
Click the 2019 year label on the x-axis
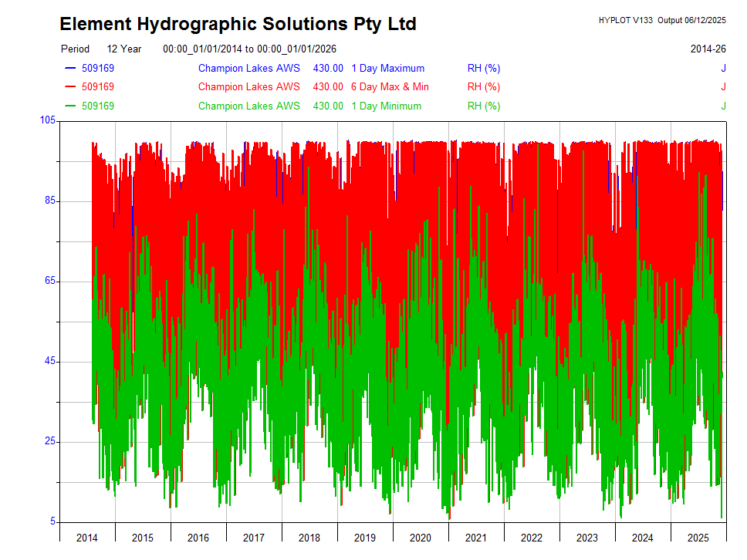coord(365,538)
